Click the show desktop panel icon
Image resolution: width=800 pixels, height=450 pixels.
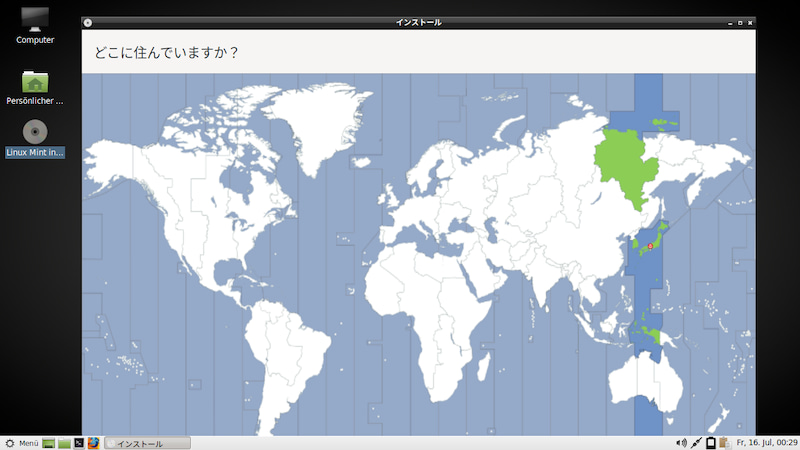point(48,443)
